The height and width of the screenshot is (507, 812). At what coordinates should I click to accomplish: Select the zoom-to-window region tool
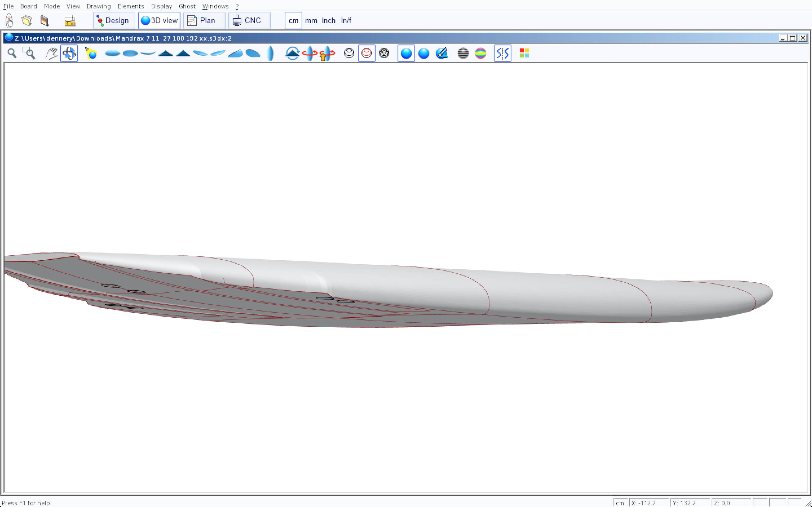click(29, 53)
